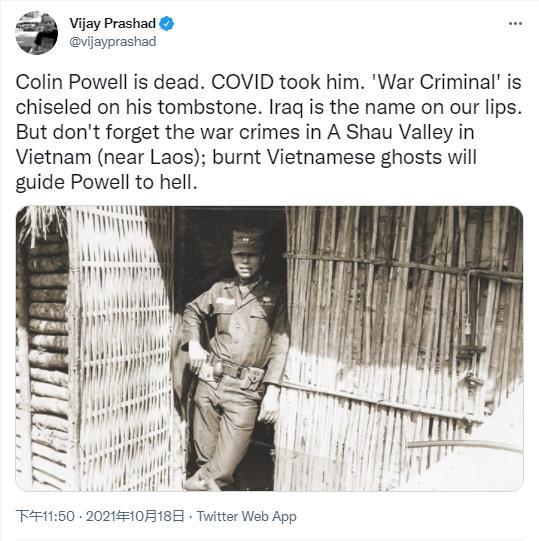Click the soldier's belt in the photo

pos(235,370)
